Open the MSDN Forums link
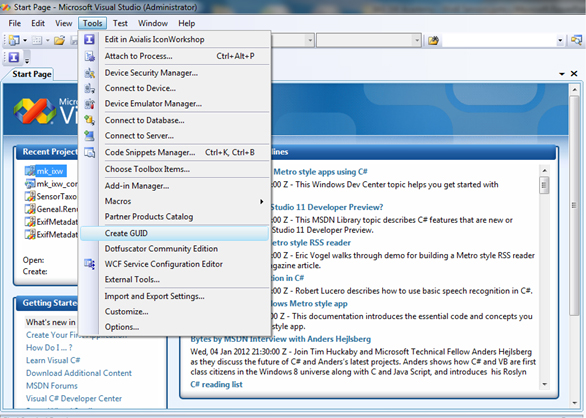 (x=52, y=386)
